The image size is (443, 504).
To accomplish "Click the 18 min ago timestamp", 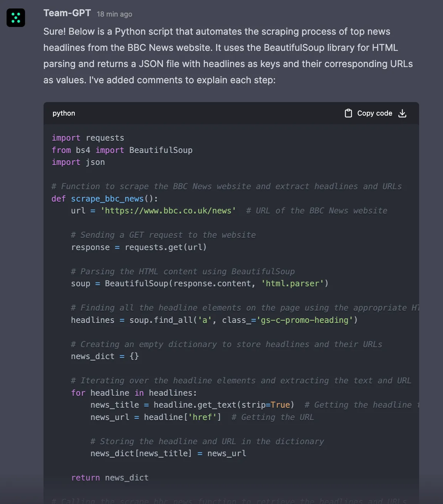I will click(114, 14).
